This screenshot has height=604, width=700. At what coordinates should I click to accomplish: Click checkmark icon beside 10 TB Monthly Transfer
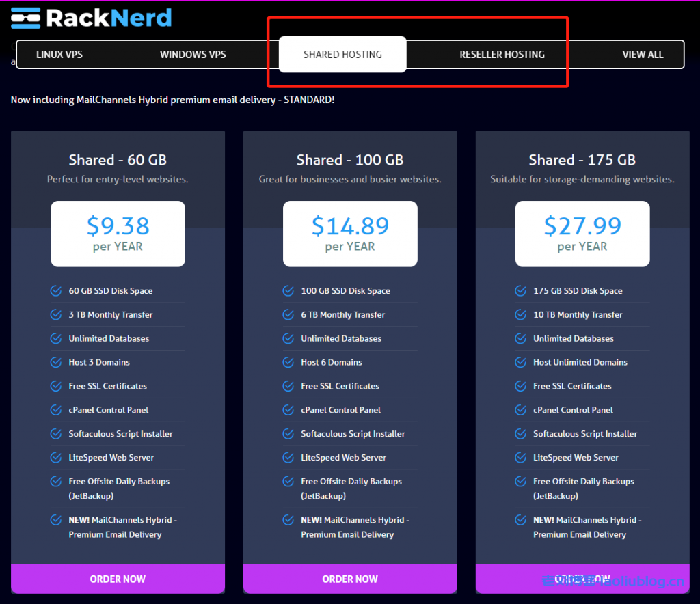coord(521,315)
